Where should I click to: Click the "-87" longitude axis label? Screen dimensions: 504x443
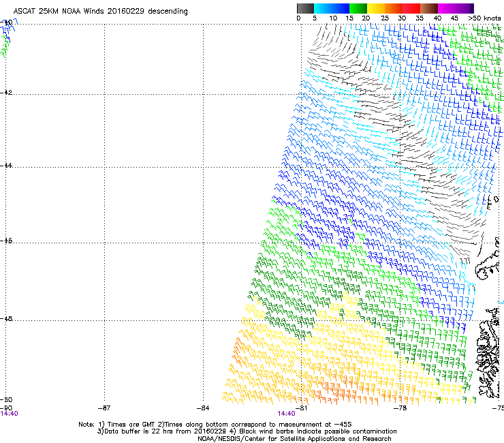104,408
